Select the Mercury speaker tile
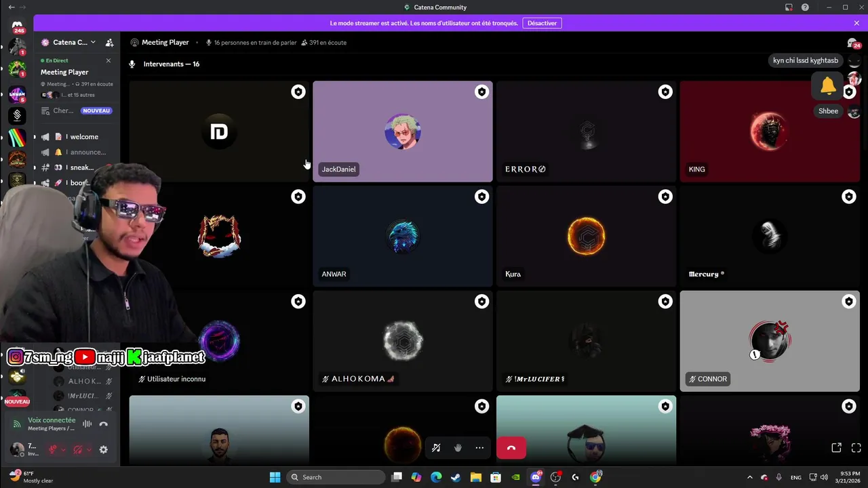 tap(770, 237)
